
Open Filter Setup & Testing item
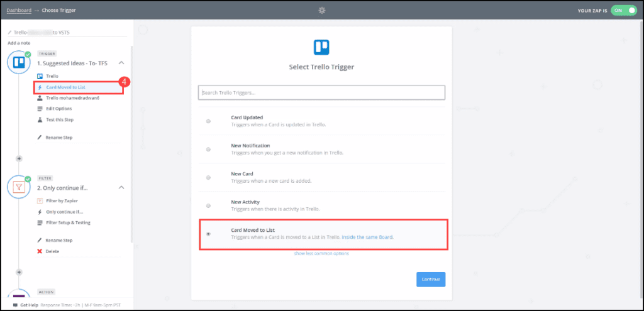pyautogui.click(x=68, y=223)
